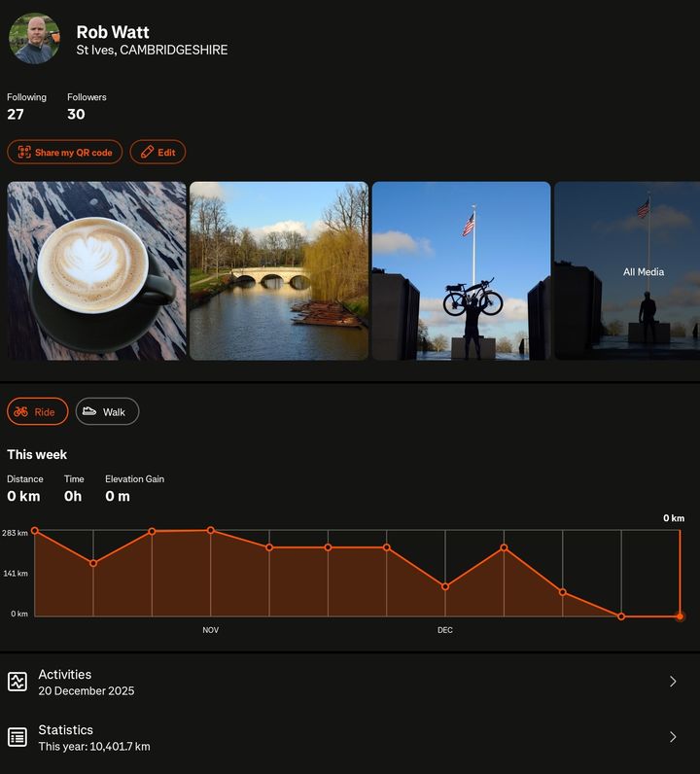Image resolution: width=700 pixels, height=774 pixels.
Task: Open the bike lifted overhead flag photo
Action: click(x=461, y=271)
